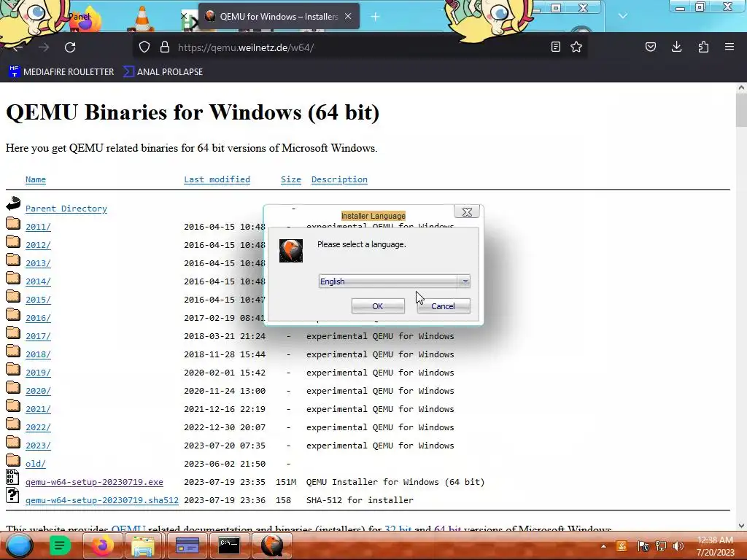This screenshot has height=560, width=747.
Task: Switch to QEMU installer taskbar icon
Action: coord(271,545)
